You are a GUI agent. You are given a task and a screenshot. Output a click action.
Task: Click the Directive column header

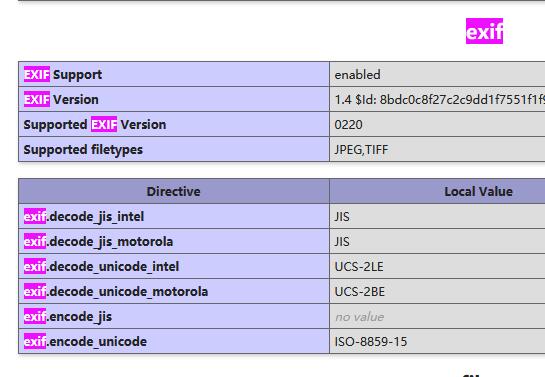173,191
